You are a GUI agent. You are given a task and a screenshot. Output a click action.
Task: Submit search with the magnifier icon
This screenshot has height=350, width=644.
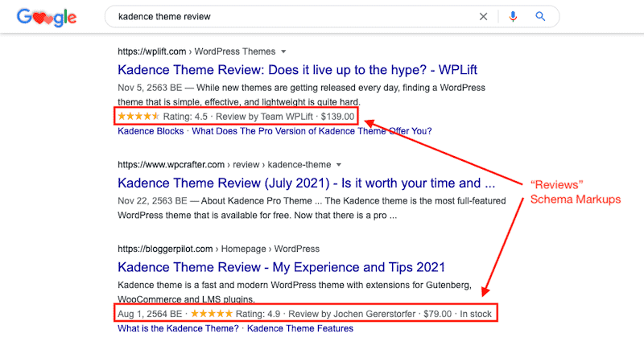[540, 16]
